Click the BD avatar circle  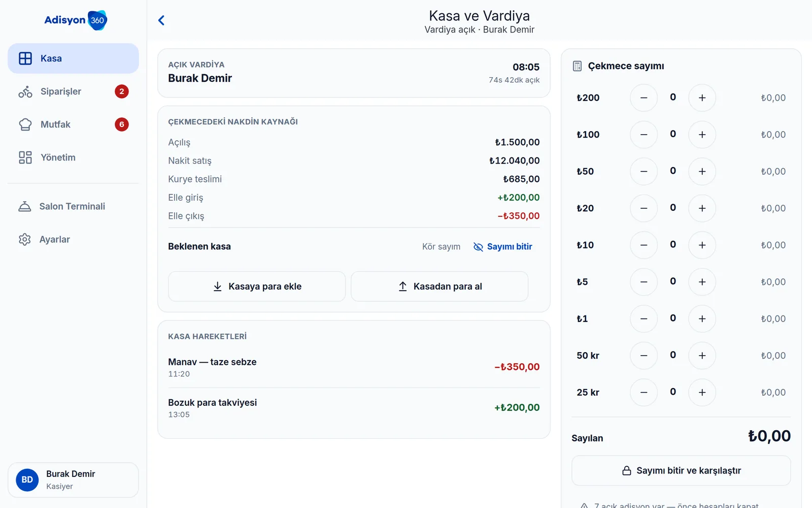(27, 480)
